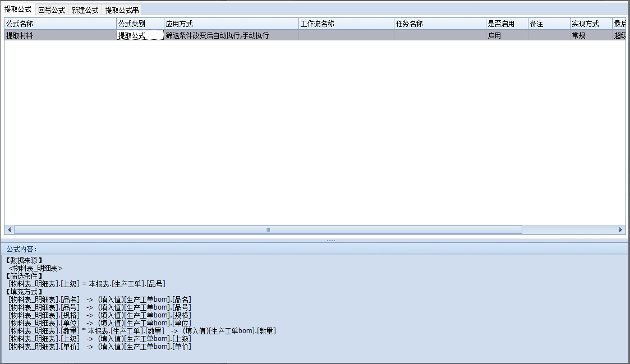Image resolution: width=630 pixels, height=364 pixels.
Task: Select the 提取公式串 tab
Action: click(122, 10)
